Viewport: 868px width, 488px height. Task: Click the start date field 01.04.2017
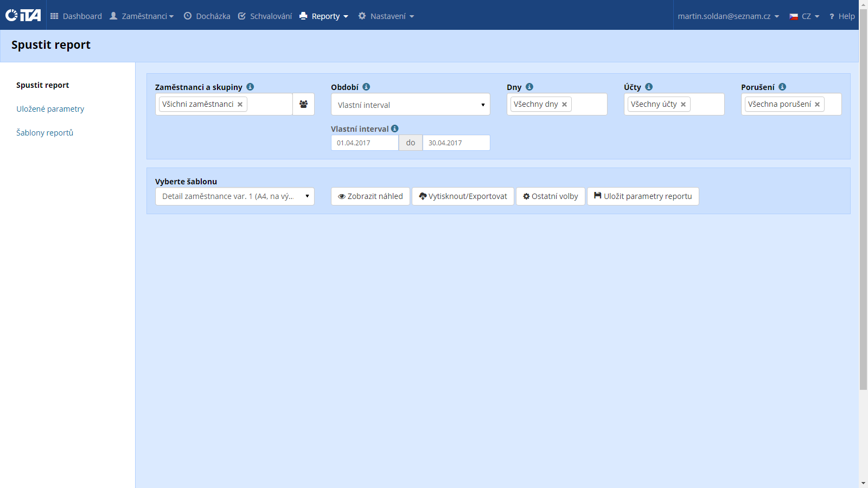[x=365, y=143]
